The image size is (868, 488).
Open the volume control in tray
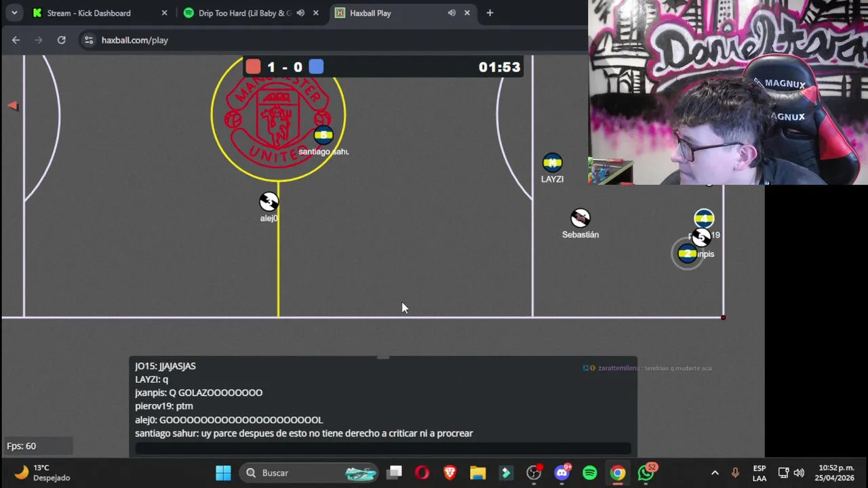[x=799, y=472]
